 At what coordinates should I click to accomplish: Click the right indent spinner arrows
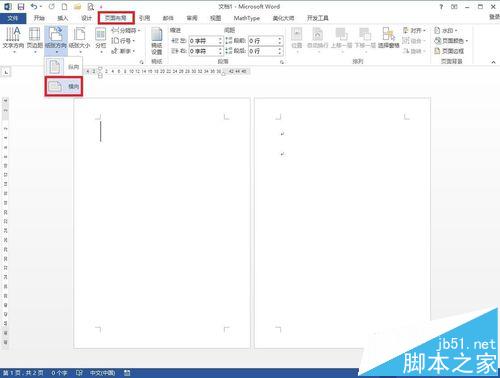220,51
